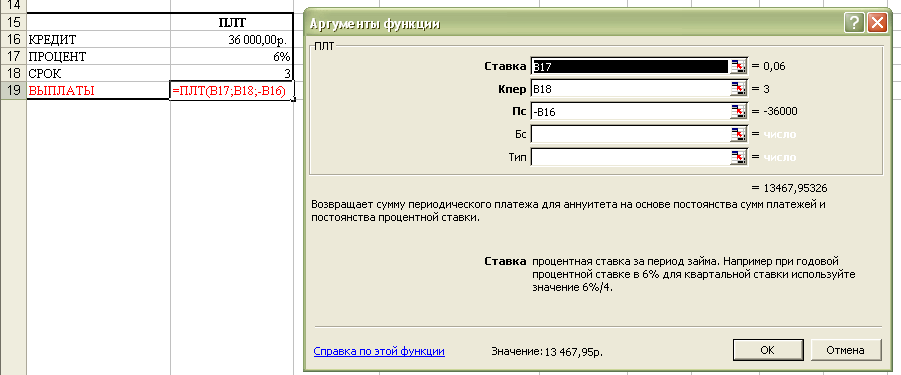Select cell containing СРОК
The image size is (901, 375).
(98, 74)
